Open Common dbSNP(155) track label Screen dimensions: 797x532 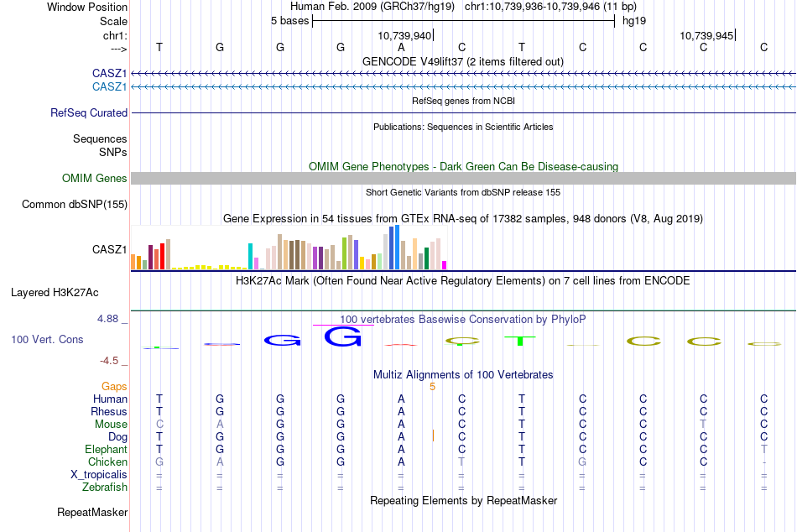tap(74, 205)
